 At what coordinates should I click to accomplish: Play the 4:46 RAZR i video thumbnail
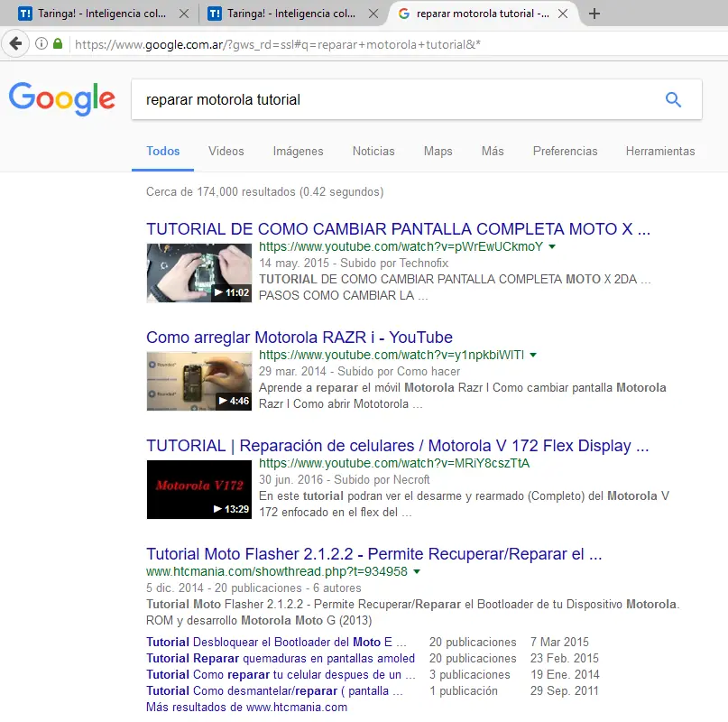pos(199,382)
